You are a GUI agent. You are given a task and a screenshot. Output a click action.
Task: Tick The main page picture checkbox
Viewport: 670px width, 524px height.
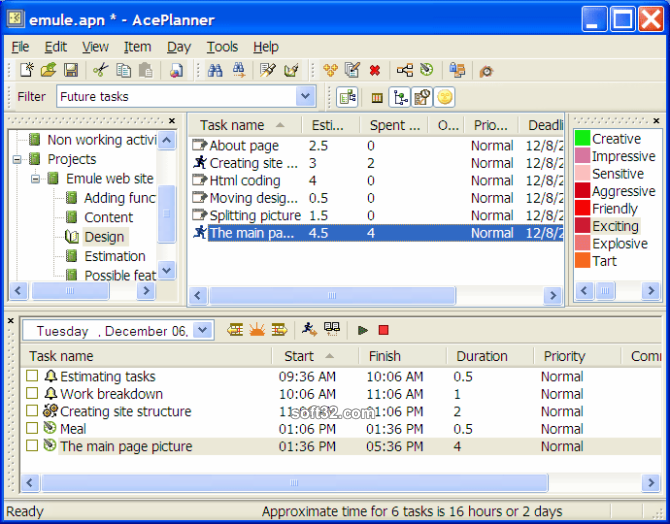coord(32,446)
